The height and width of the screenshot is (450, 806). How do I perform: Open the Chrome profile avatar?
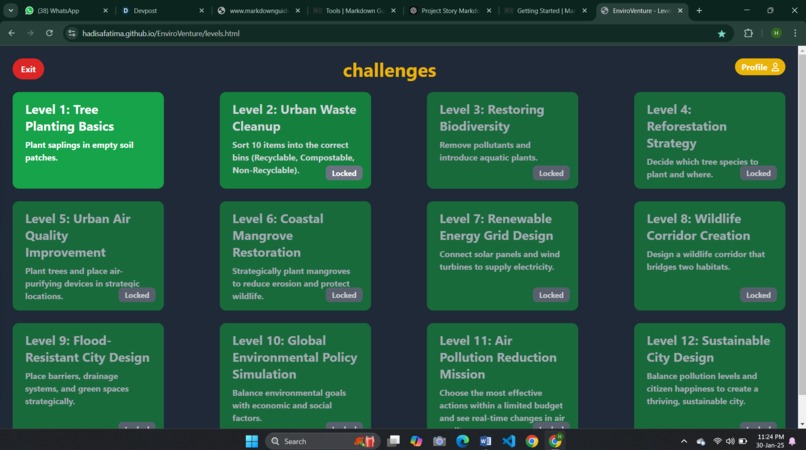coord(776,33)
